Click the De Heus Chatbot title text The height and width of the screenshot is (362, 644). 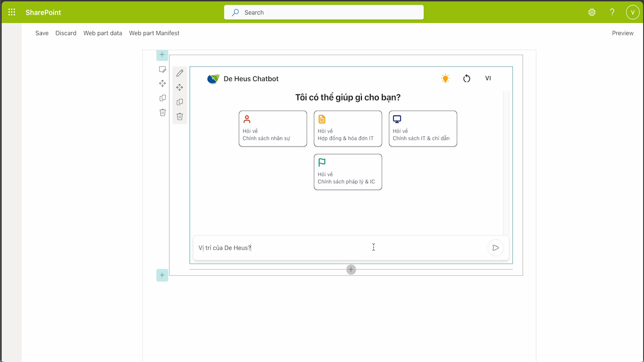[251, 79]
